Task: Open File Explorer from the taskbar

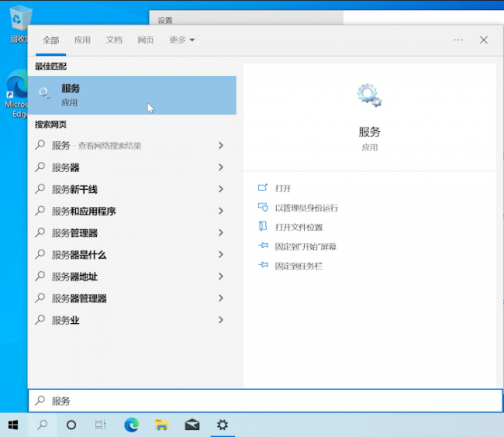Action: tap(162, 425)
